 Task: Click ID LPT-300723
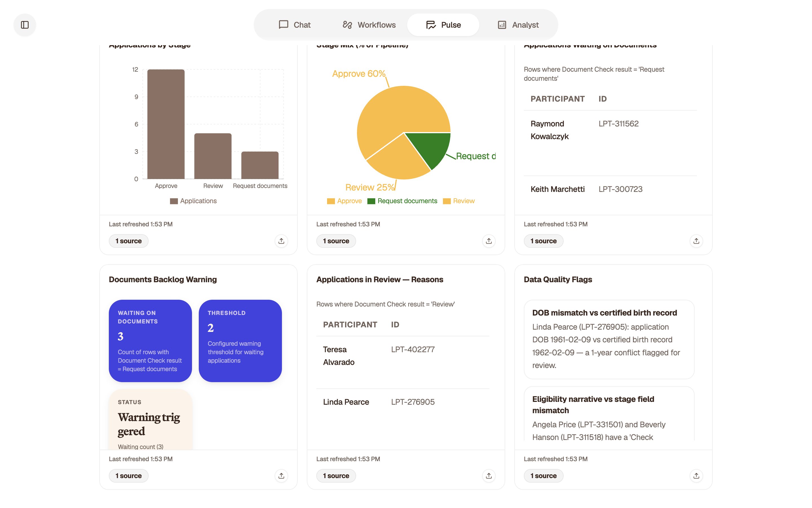pyautogui.click(x=620, y=189)
